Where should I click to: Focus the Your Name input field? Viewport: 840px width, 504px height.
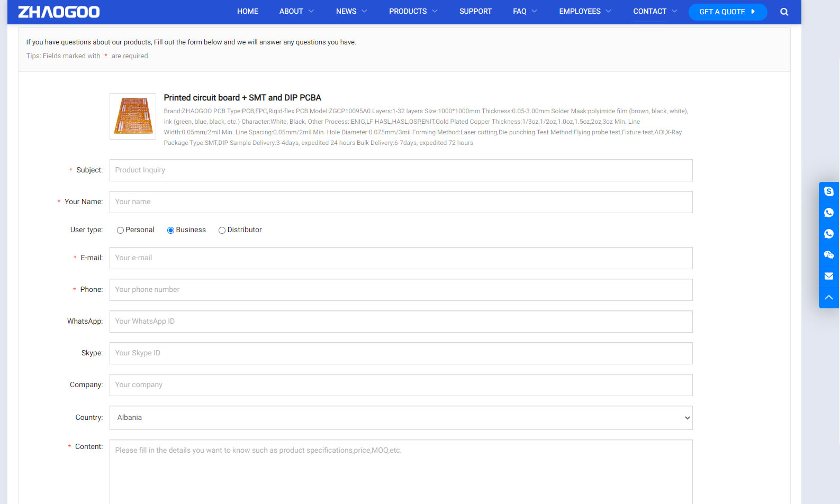(401, 202)
